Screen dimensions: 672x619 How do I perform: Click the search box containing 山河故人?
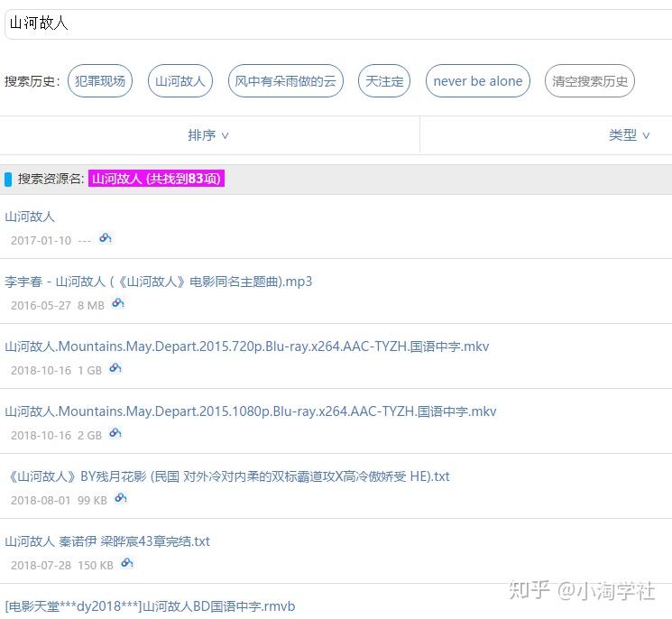[338, 24]
